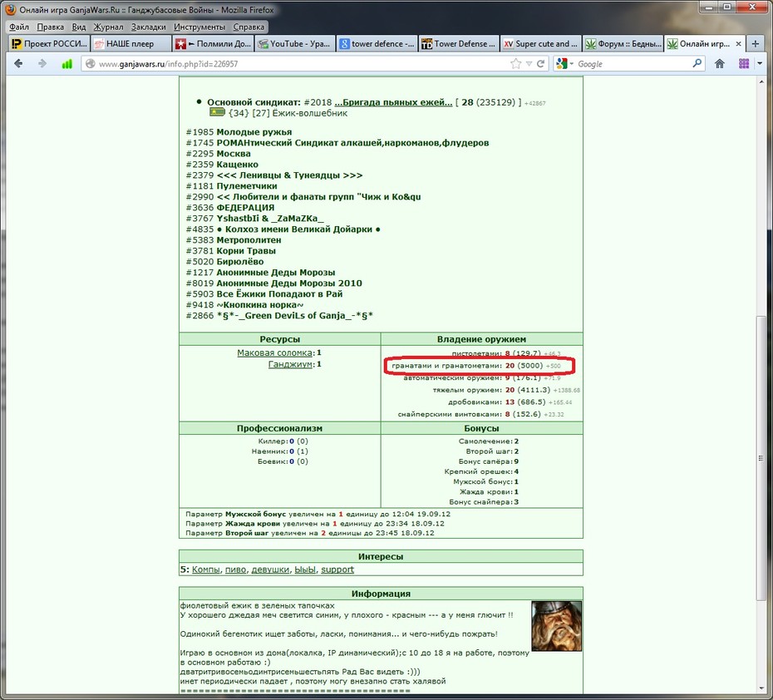The height and width of the screenshot is (700, 773).
Task: Click the Киллер: 0 (0) line
Action: 283,441
